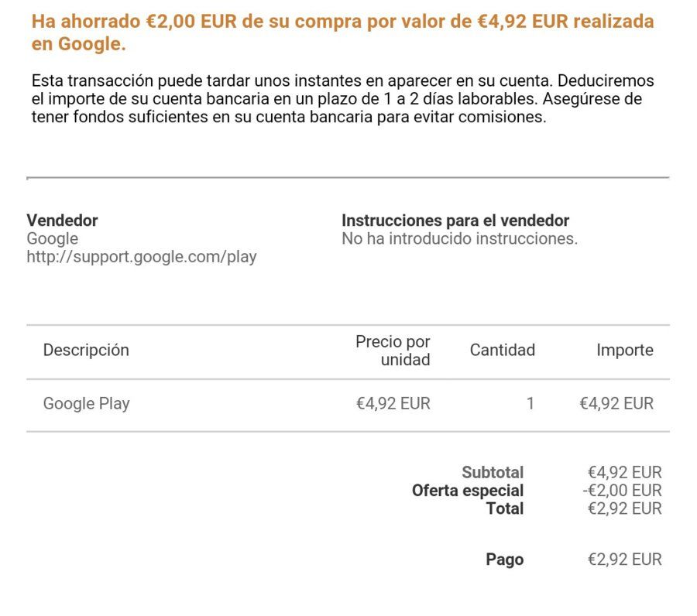Select the Google Play item row description

tap(86, 404)
